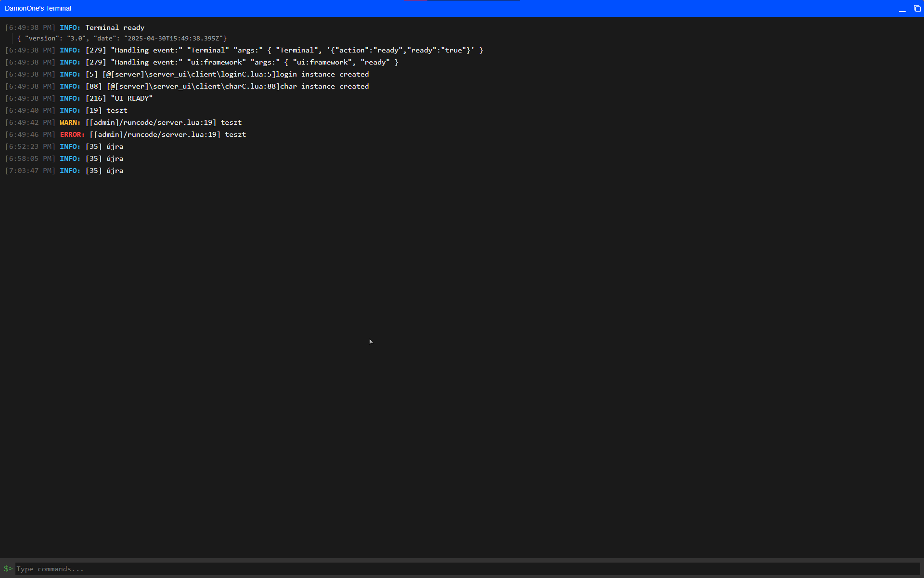Select the WARN server.lua:19 teszt message

coord(164,122)
